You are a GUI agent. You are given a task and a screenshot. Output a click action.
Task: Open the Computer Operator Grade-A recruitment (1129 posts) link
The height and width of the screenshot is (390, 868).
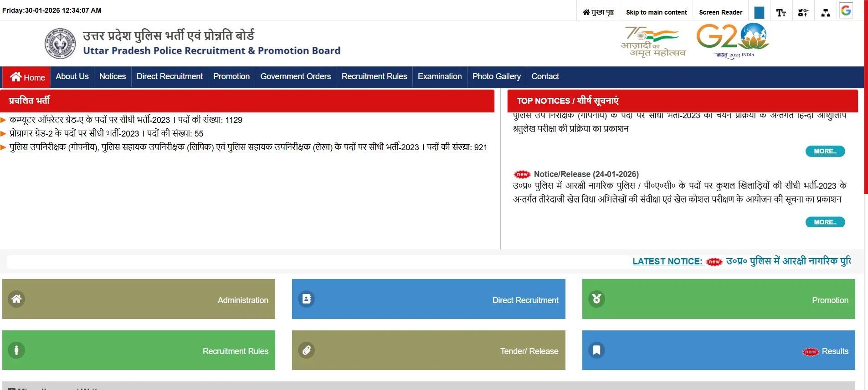click(126, 120)
